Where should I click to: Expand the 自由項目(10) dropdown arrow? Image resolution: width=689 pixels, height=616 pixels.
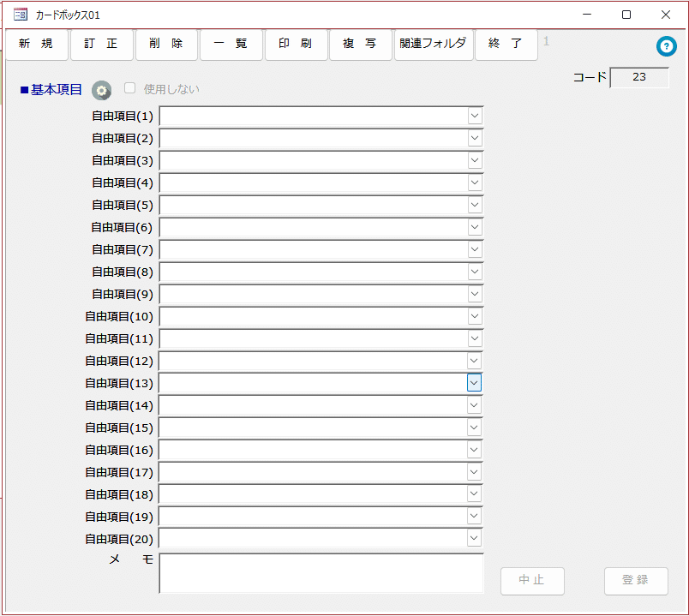click(475, 316)
